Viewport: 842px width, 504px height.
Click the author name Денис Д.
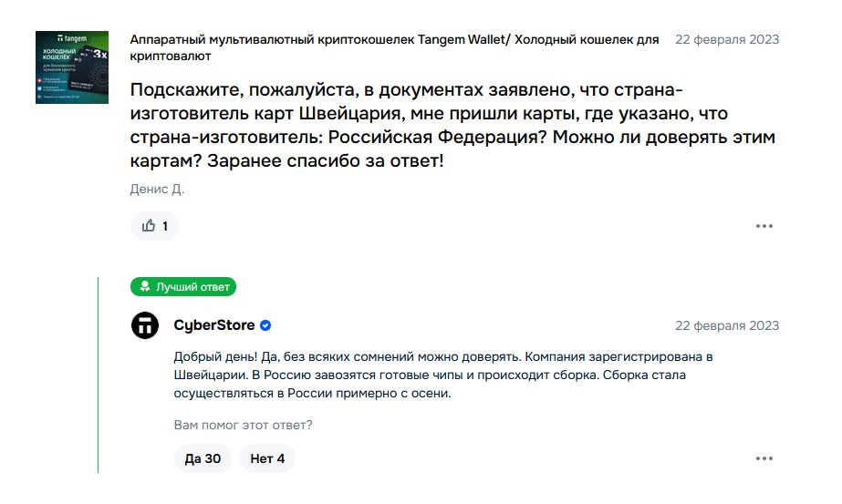point(157,189)
